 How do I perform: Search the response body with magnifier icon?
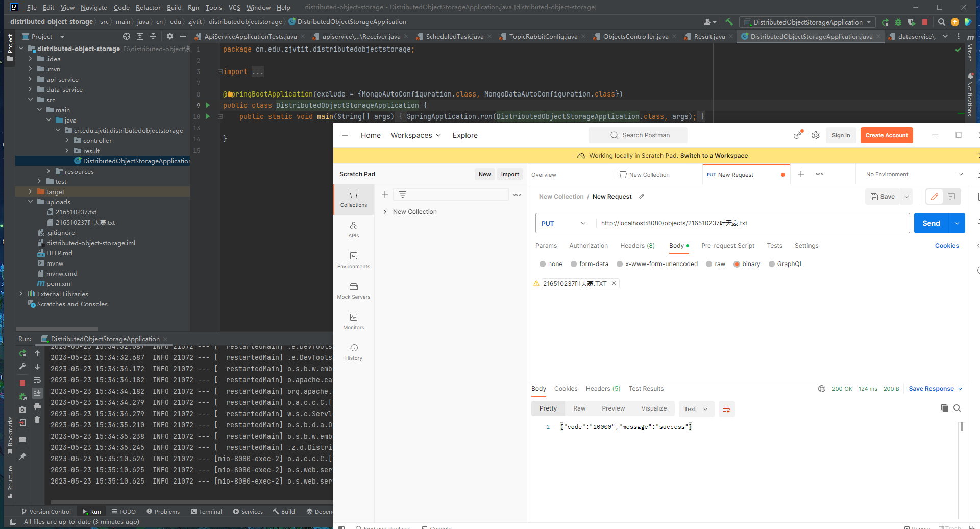point(957,408)
